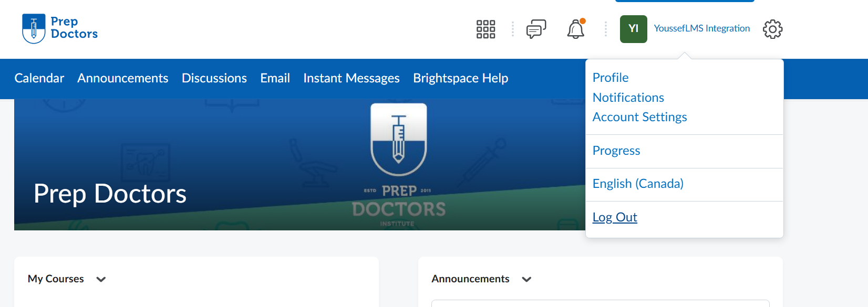868x307 pixels.
Task: Click the Prep Doctors banner title text
Action: click(110, 194)
